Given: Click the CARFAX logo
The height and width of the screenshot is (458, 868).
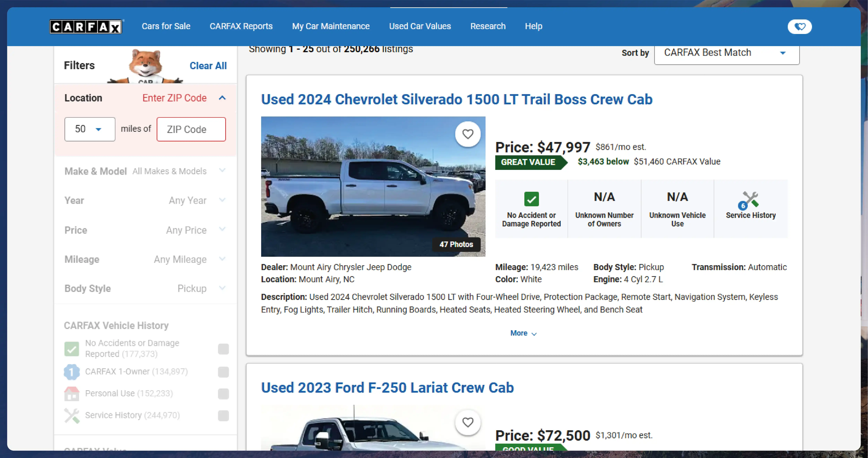Looking at the screenshot, I should point(86,26).
